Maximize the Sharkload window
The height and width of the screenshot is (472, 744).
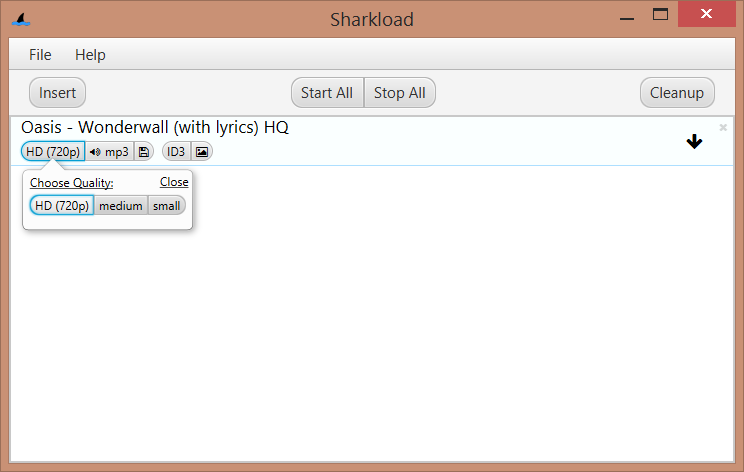(x=659, y=14)
